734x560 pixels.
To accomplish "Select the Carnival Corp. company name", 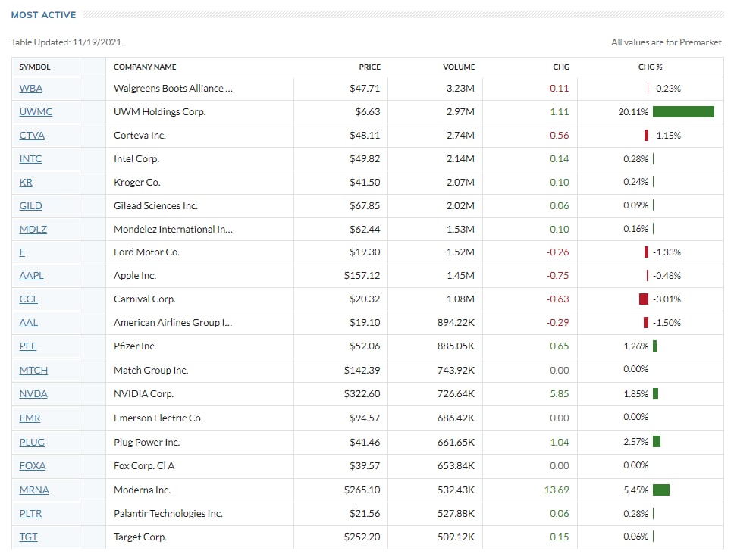I will 145,299.
